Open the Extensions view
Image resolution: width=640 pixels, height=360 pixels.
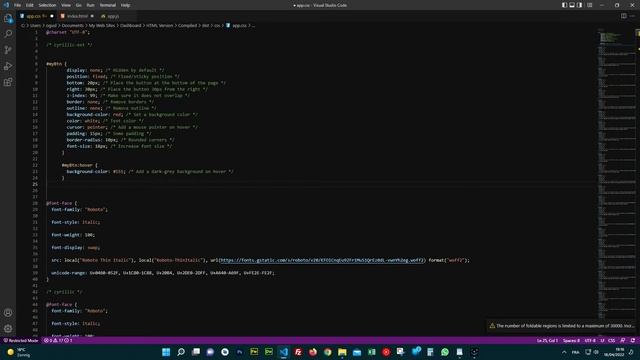click(8, 82)
